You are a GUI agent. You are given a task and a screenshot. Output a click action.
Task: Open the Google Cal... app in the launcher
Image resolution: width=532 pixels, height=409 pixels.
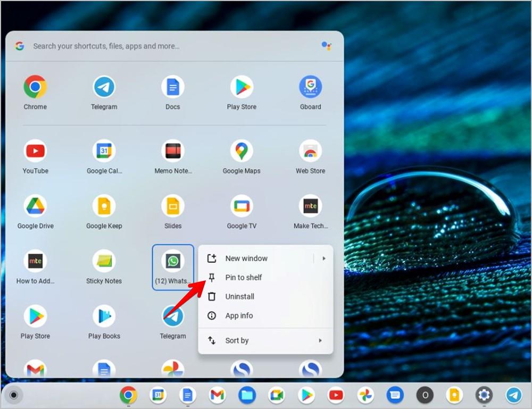pyautogui.click(x=104, y=151)
